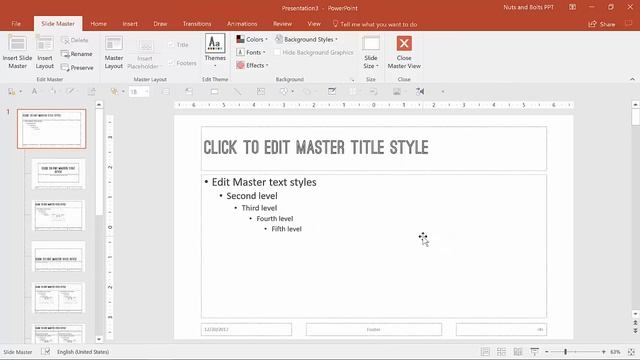Image resolution: width=640 pixels, height=360 pixels.
Task: Switch to the Insert tab
Action: 130,24
